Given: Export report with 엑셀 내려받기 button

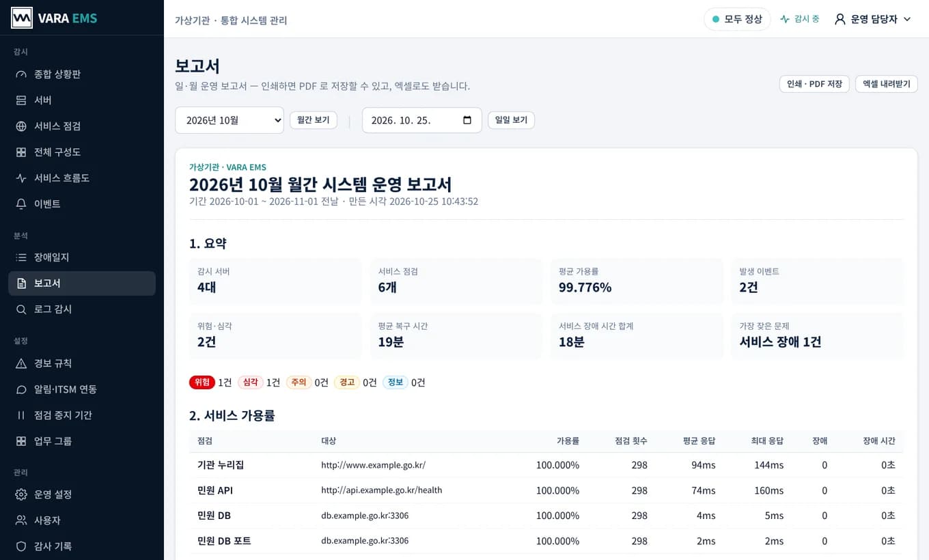Looking at the screenshot, I should pos(887,84).
